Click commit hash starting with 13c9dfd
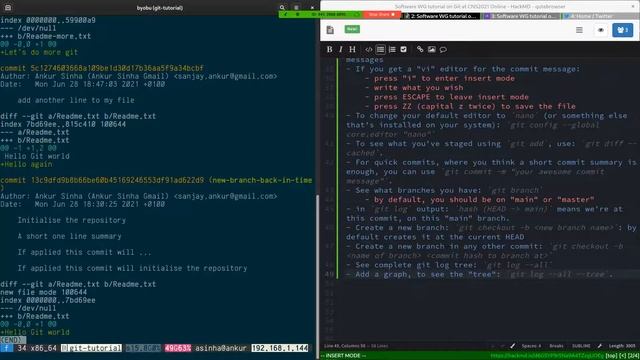This screenshot has width=640, height=360. coord(117,180)
